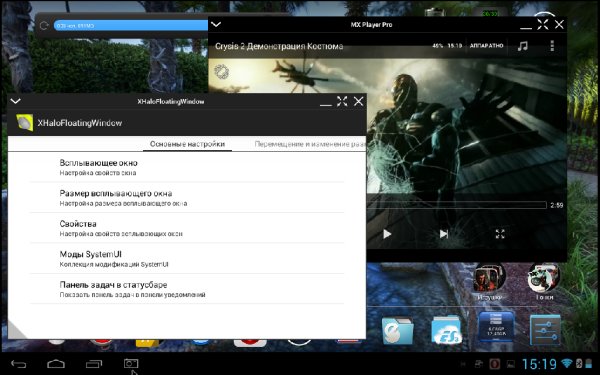Tap the round rotation icon on video

point(221,72)
